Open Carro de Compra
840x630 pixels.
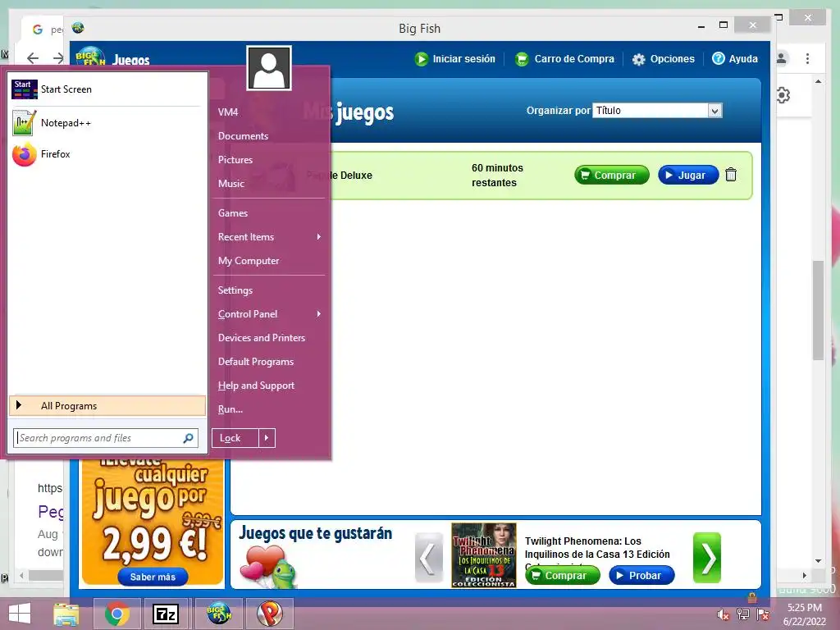point(564,59)
